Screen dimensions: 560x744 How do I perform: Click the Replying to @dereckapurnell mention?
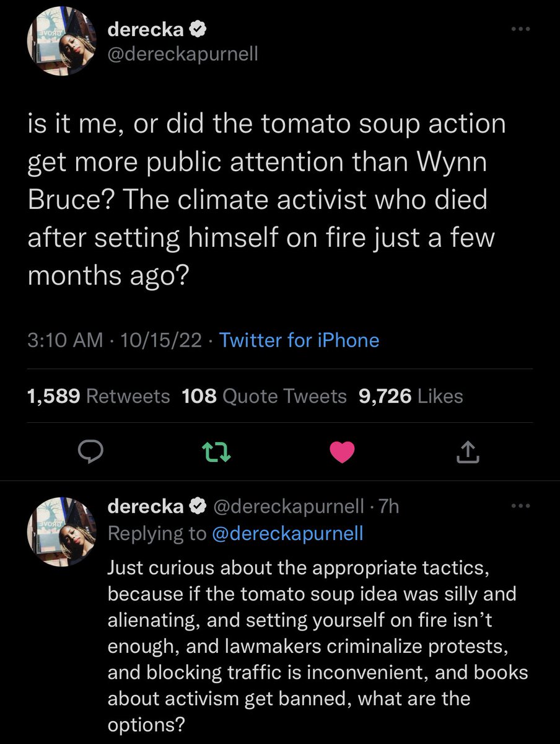(x=287, y=534)
